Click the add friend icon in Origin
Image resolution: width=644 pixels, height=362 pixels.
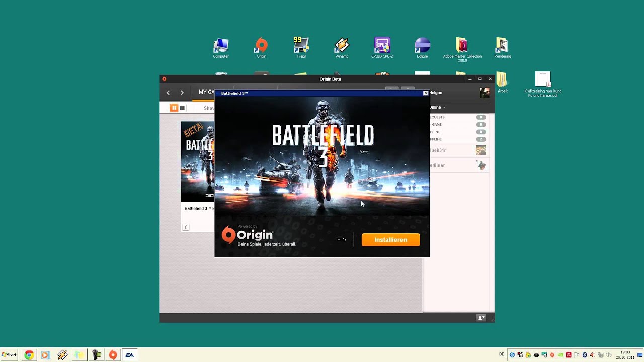pos(481,318)
